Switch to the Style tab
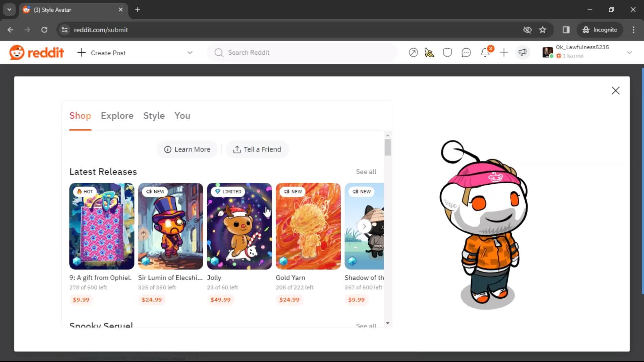The image size is (644, 362). pos(154,115)
